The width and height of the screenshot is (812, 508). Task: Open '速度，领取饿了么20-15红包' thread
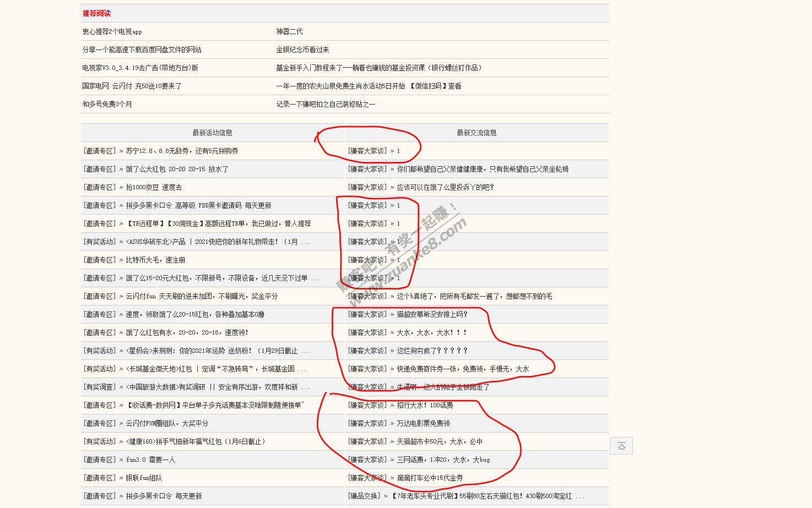point(196,314)
